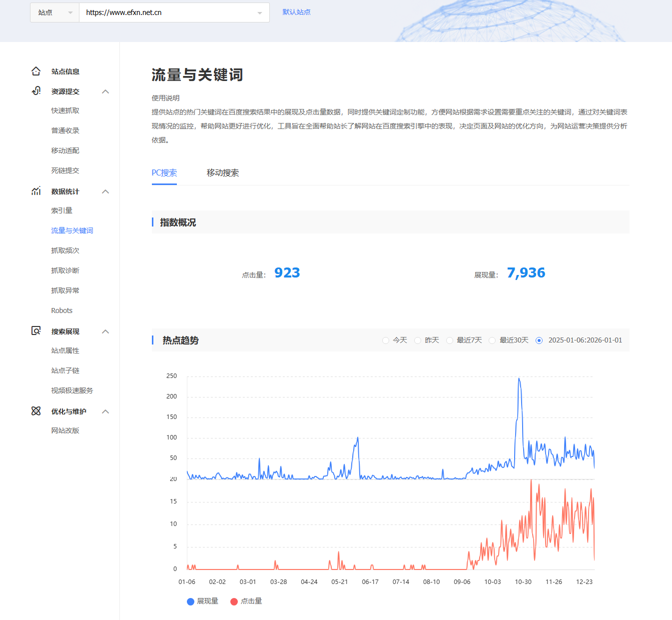The height and width of the screenshot is (620, 672).
Task: Select the custom date range radio button
Action: (x=539, y=340)
